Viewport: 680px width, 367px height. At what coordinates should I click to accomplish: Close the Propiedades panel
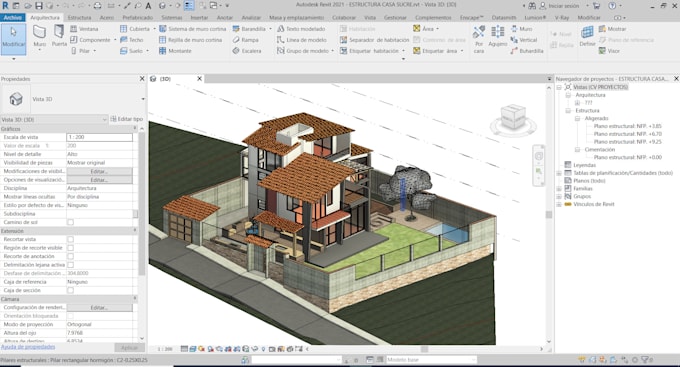pyautogui.click(x=142, y=79)
